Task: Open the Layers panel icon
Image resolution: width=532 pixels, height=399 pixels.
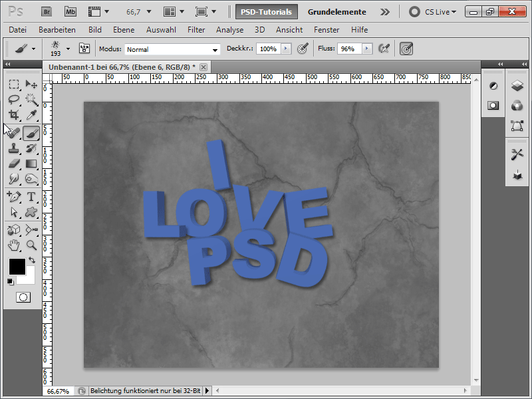Action: [517, 86]
